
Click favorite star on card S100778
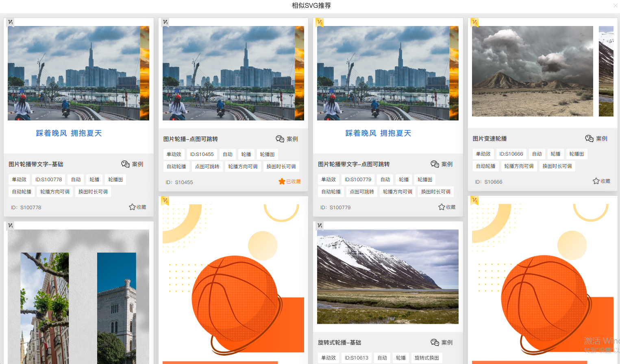coord(137,207)
